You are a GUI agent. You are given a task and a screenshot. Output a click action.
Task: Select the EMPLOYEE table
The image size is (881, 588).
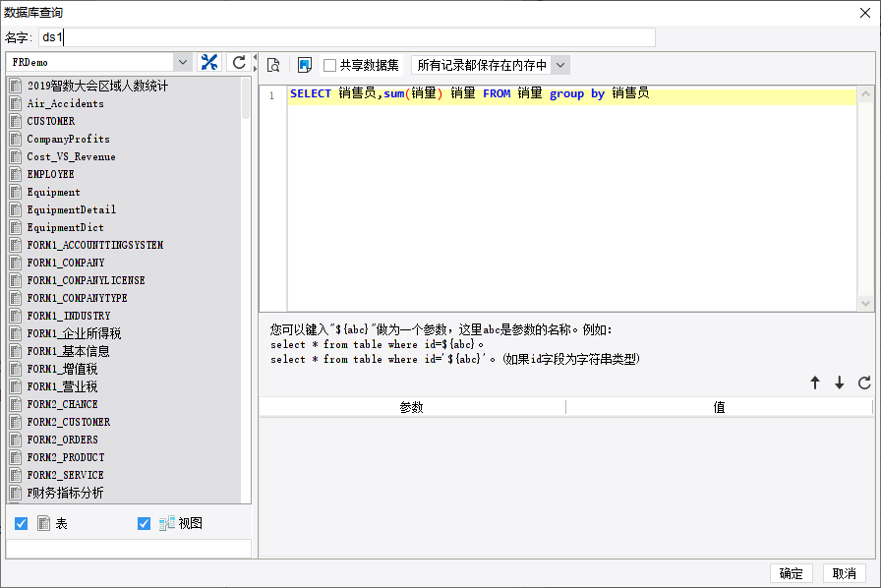50,174
